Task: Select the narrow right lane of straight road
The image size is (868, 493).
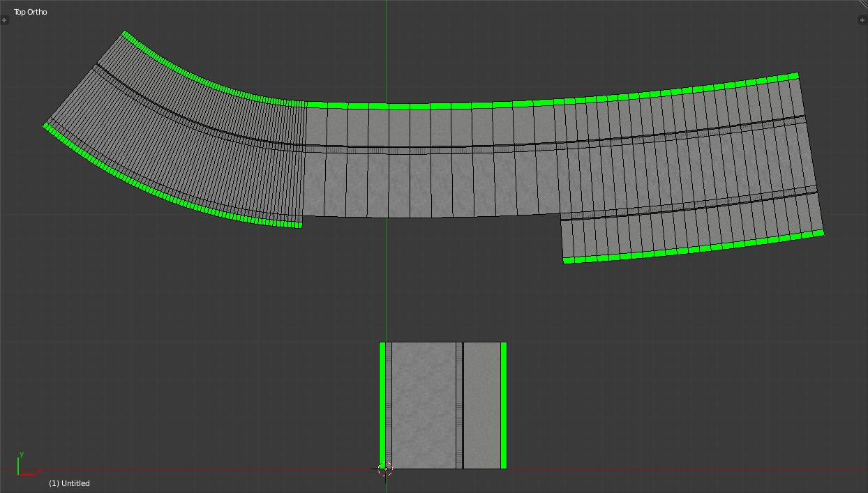Action: [482, 404]
